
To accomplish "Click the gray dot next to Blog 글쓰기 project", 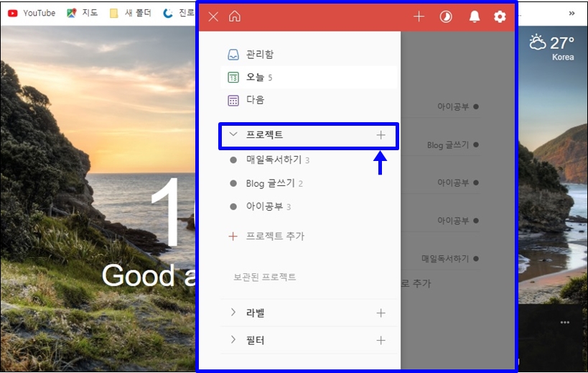I will [x=233, y=183].
